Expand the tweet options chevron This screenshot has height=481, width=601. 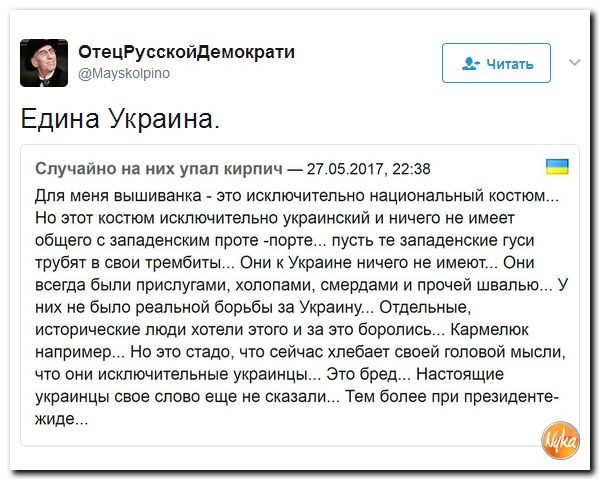tap(574, 62)
